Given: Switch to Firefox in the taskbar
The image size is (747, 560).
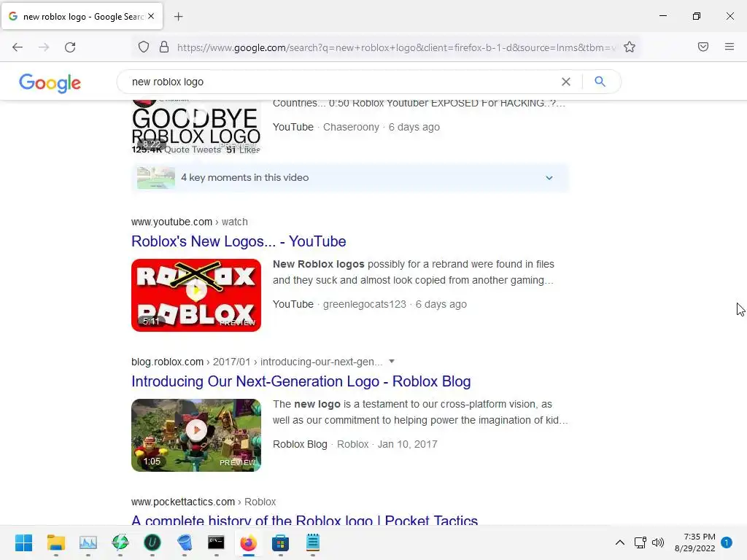Looking at the screenshot, I should (x=248, y=542).
